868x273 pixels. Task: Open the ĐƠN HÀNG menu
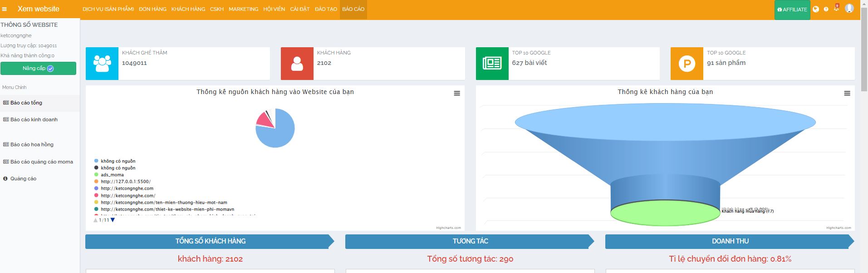[x=152, y=9]
